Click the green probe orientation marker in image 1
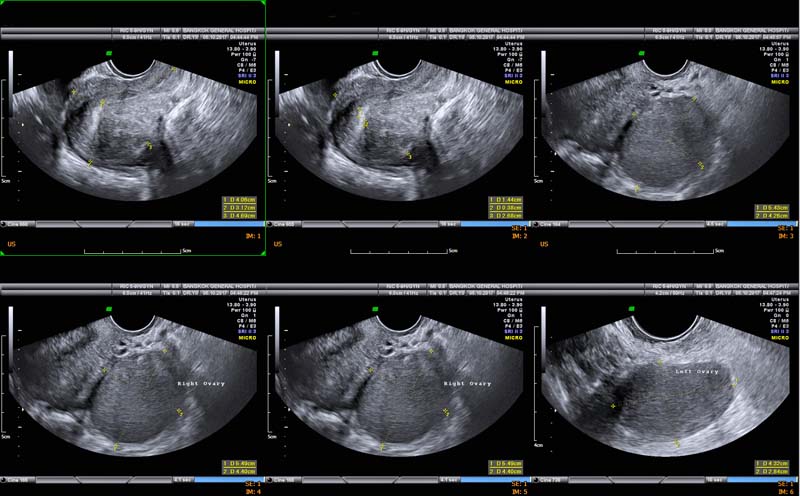 (109, 52)
